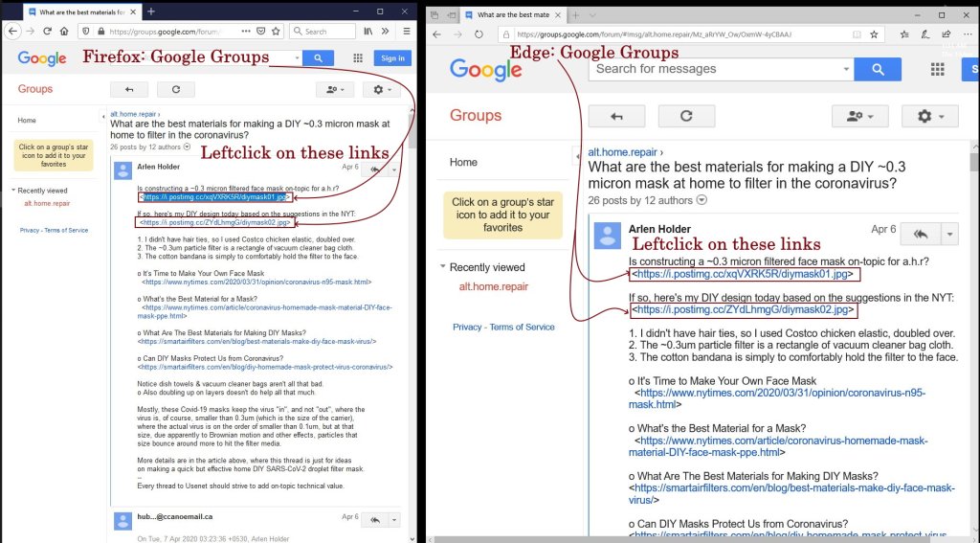Open diymask01.jpg link in Edge
The width and height of the screenshot is (980, 543).
[743, 274]
